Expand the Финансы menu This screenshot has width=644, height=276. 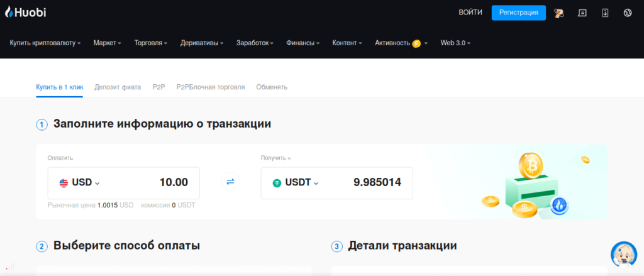(303, 43)
